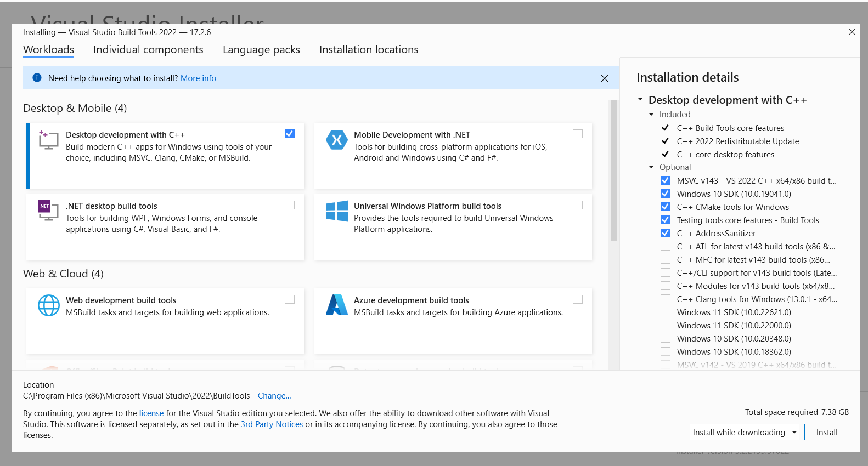Screen dimensions: 868x466
Task: Uncheck the Desktop development with C++ workload
Action: (x=290, y=134)
